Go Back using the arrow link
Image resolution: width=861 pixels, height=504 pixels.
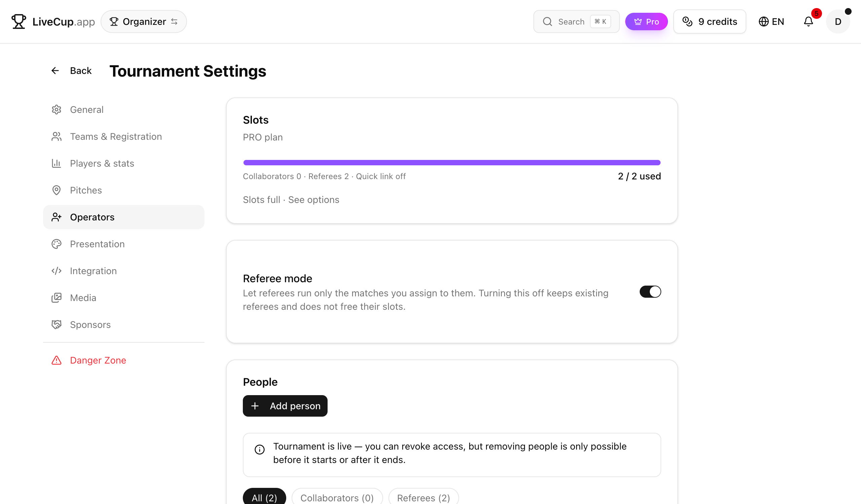click(x=71, y=71)
